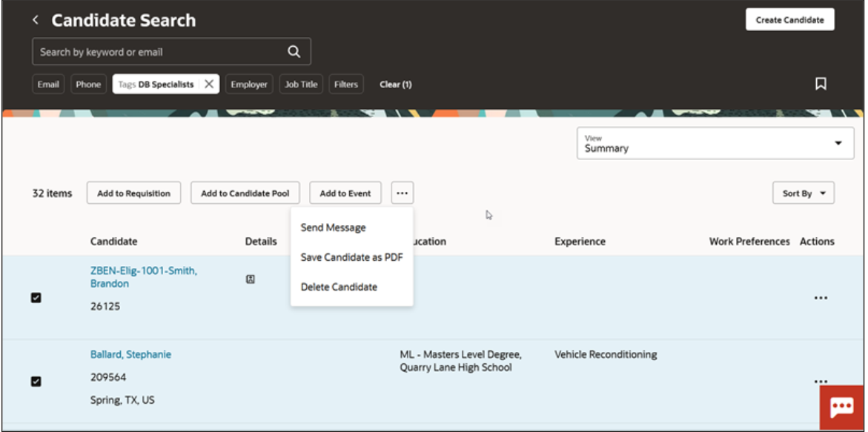Click location text Spring, TX, US
Image resolution: width=868 pixels, height=432 pixels.
(122, 399)
